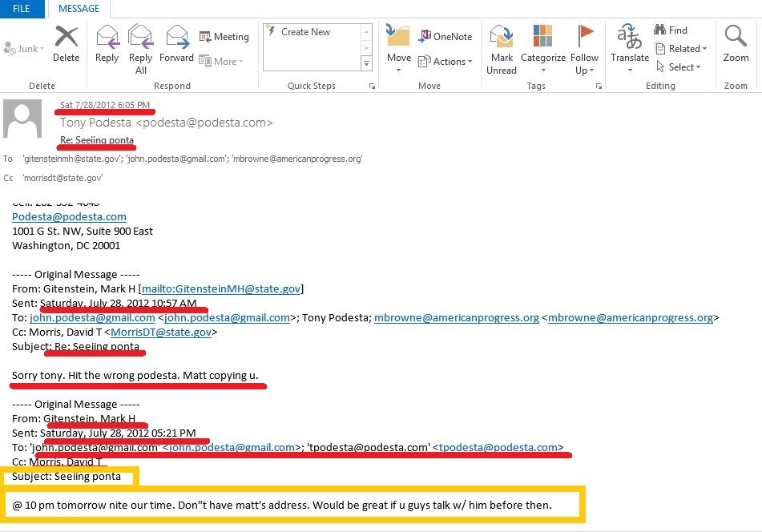Image resolution: width=762 pixels, height=532 pixels.
Task: Click the sender's profile picture
Action: point(22,119)
